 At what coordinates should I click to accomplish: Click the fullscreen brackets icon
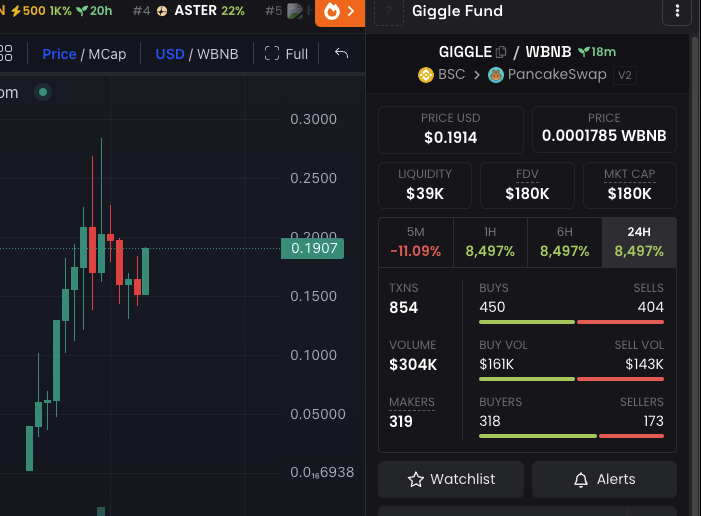[x=272, y=54]
